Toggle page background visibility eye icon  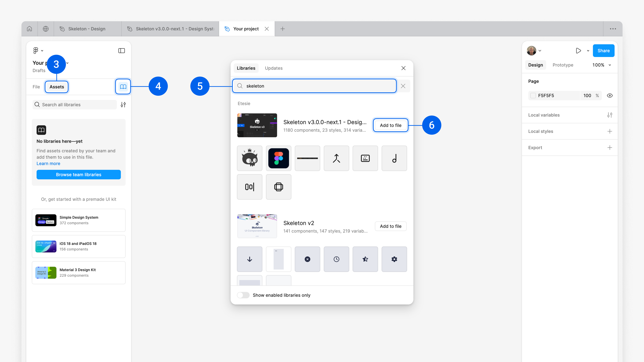click(609, 95)
